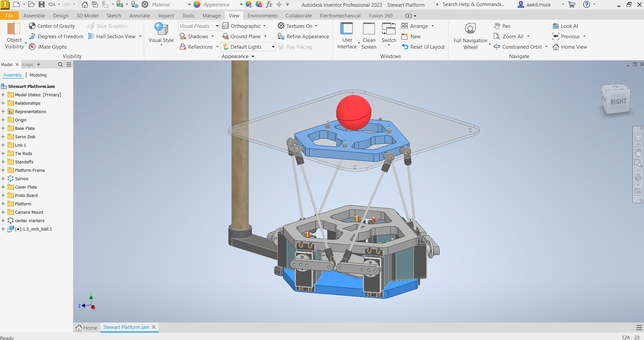This screenshot has height=340, width=644.
Task: Click the Switch windows button
Action: point(389,34)
